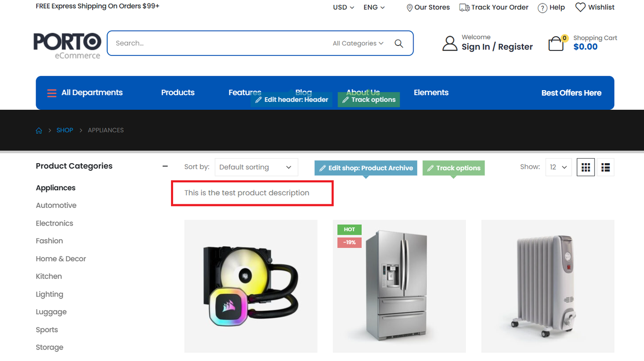Image resolution: width=644 pixels, height=361 pixels.
Task: Open the ENG language dropdown
Action: 374,7
